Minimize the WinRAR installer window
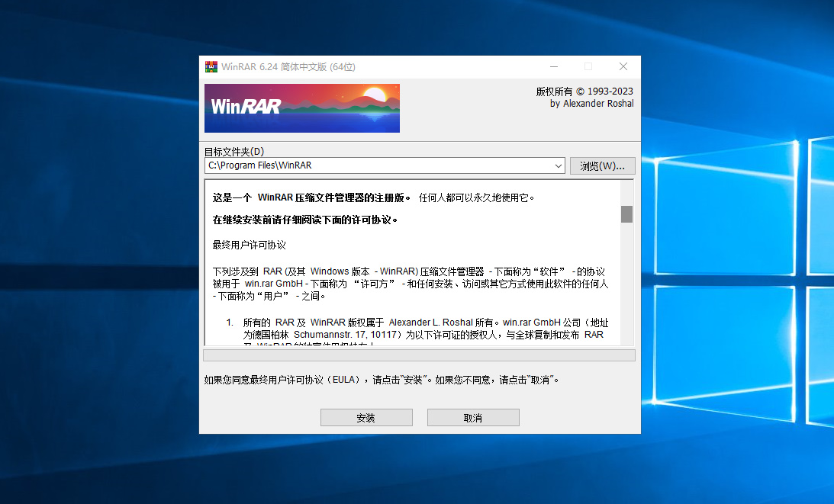Screen dimensions: 834x504 (554, 66)
